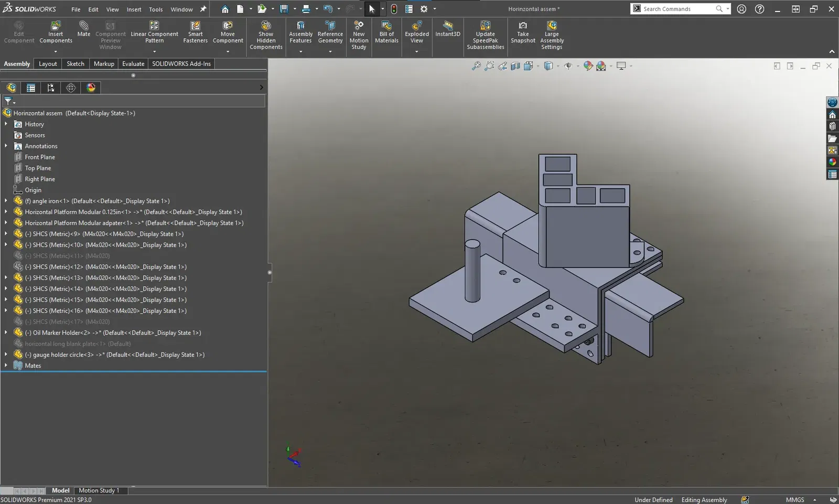The height and width of the screenshot is (504, 839).
Task: Open the Tools menu
Action: click(x=156, y=9)
